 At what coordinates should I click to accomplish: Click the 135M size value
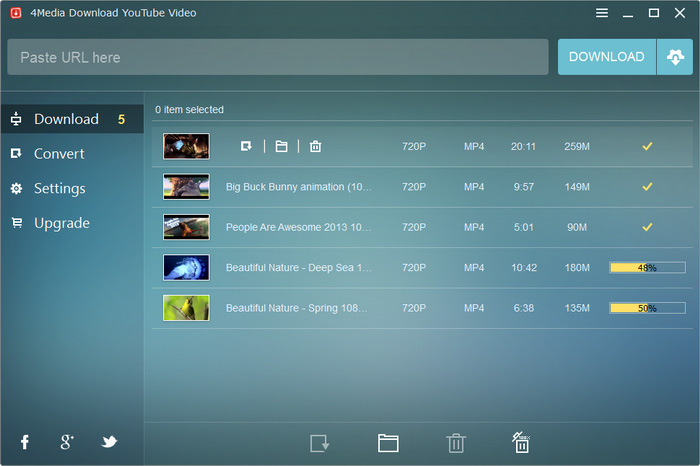click(577, 308)
